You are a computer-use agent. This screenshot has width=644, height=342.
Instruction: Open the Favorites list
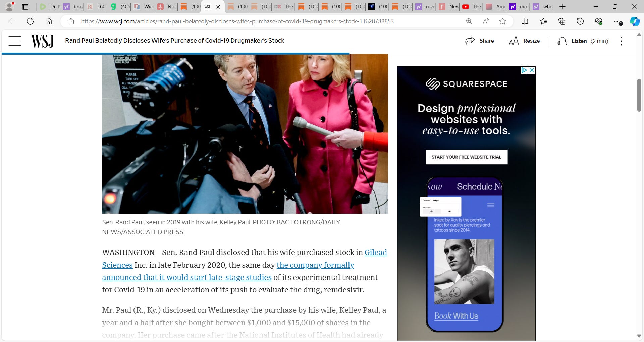(x=543, y=21)
